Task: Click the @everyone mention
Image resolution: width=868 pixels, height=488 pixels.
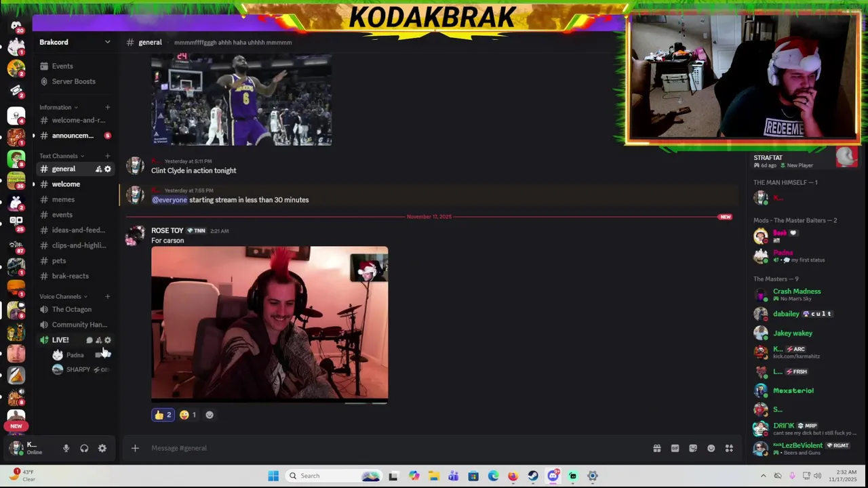Action: pyautogui.click(x=170, y=200)
